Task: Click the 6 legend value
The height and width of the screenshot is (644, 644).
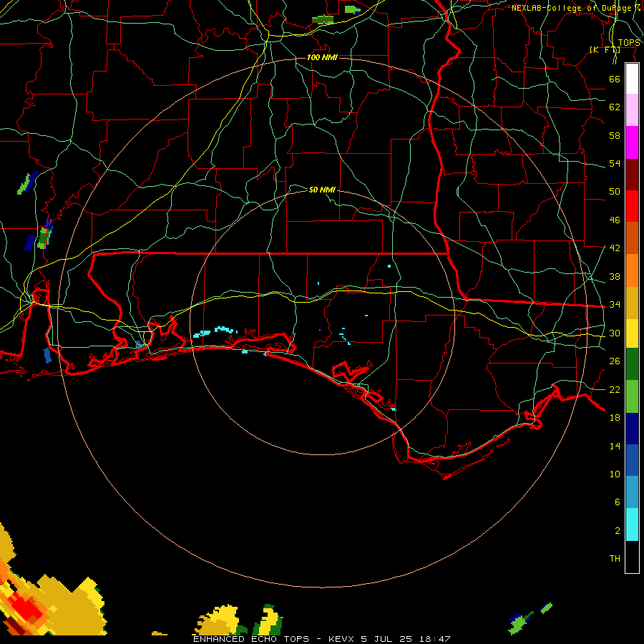Action: click(x=617, y=502)
